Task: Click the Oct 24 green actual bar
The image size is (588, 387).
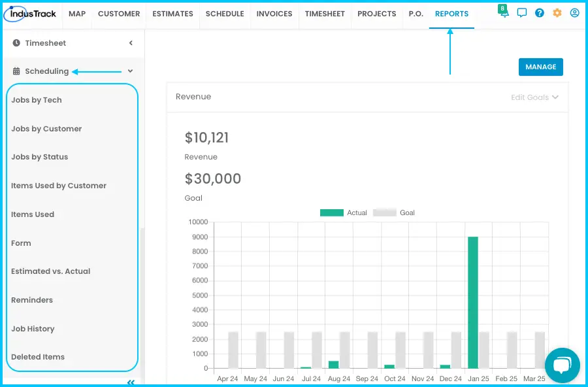Action: pos(389,366)
